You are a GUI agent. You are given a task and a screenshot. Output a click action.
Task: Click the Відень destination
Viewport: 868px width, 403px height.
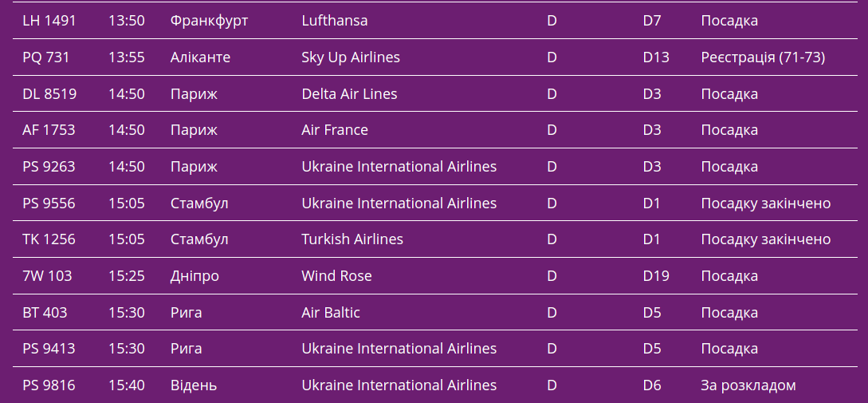click(x=194, y=385)
